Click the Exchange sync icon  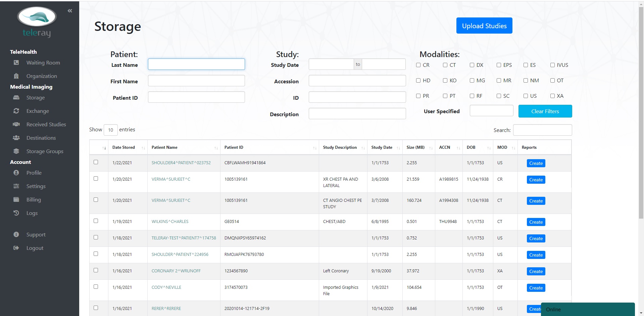click(x=16, y=111)
